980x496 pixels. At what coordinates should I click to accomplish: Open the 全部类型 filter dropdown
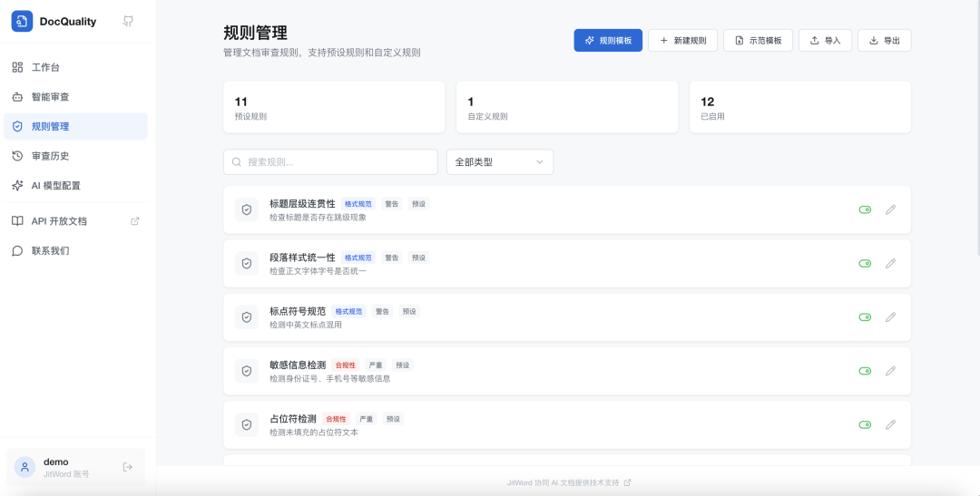[500, 161]
